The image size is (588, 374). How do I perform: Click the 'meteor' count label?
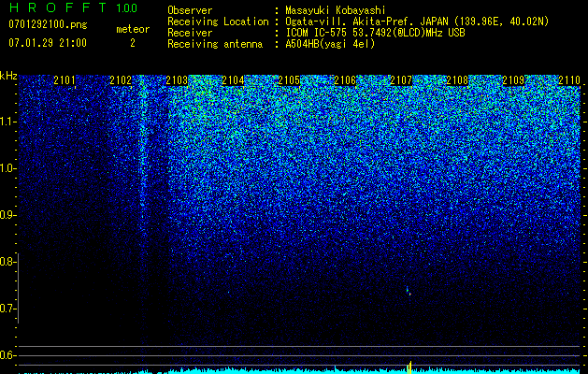[133, 29]
